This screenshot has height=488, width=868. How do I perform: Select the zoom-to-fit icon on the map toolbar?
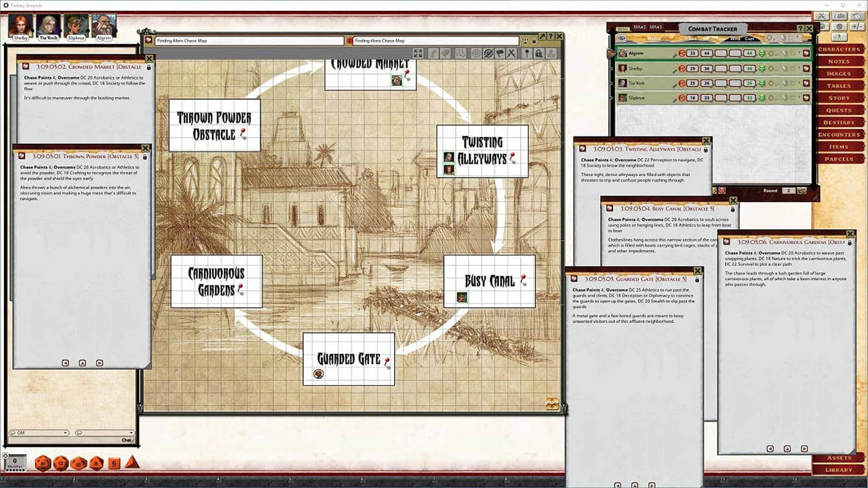tap(418, 53)
